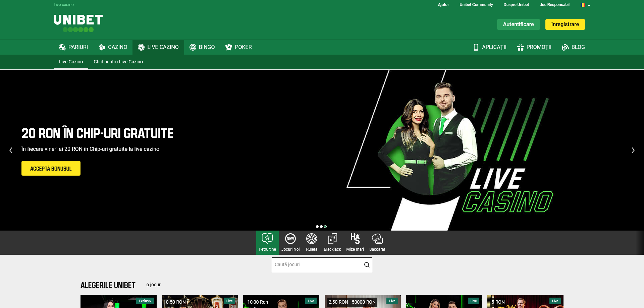Image resolution: width=644 pixels, height=308 pixels.
Task: Click the Înregistrare button
Action: [x=565, y=24]
